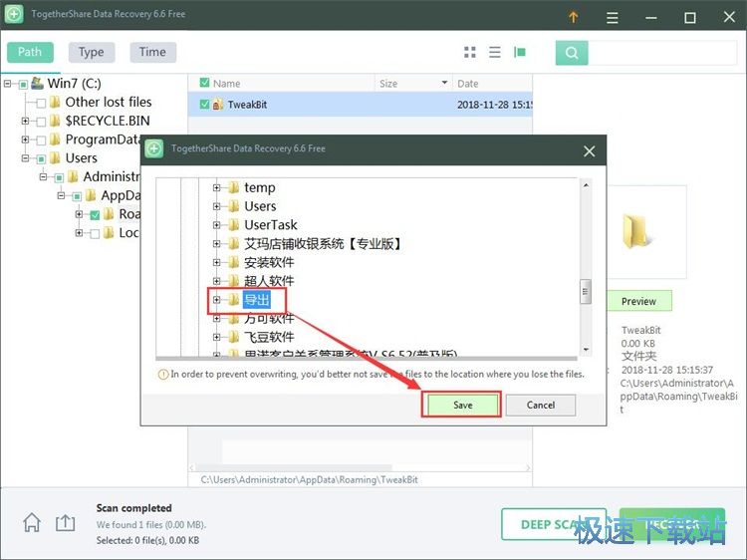This screenshot has width=747, height=560.
Task: Open the hamburger menu in title bar
Action: point(613,18)
